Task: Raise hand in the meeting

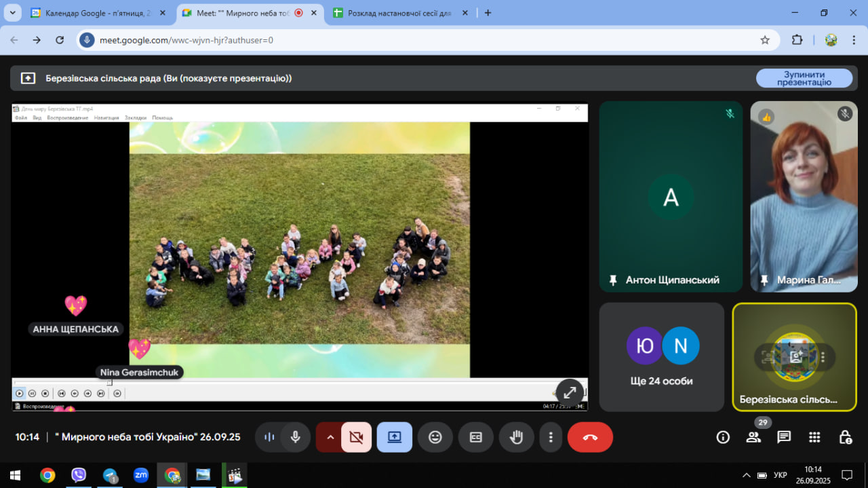Action: coord(516,437)
